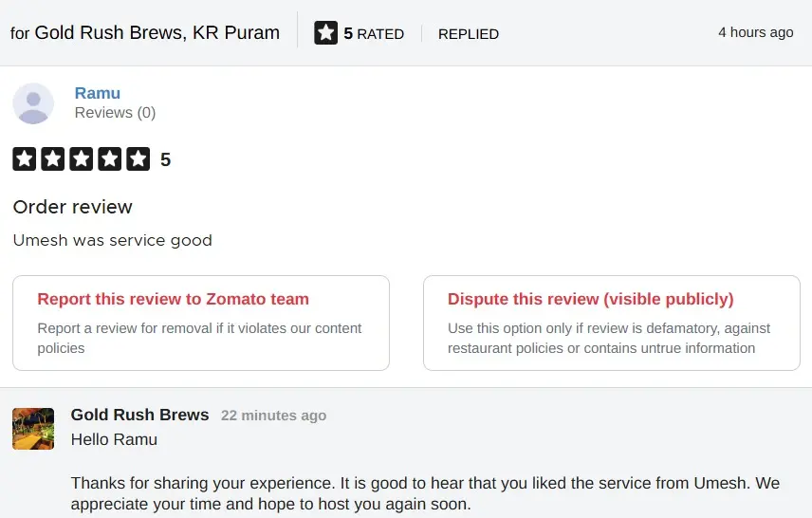Click the Order review heading

coord(73,207)
